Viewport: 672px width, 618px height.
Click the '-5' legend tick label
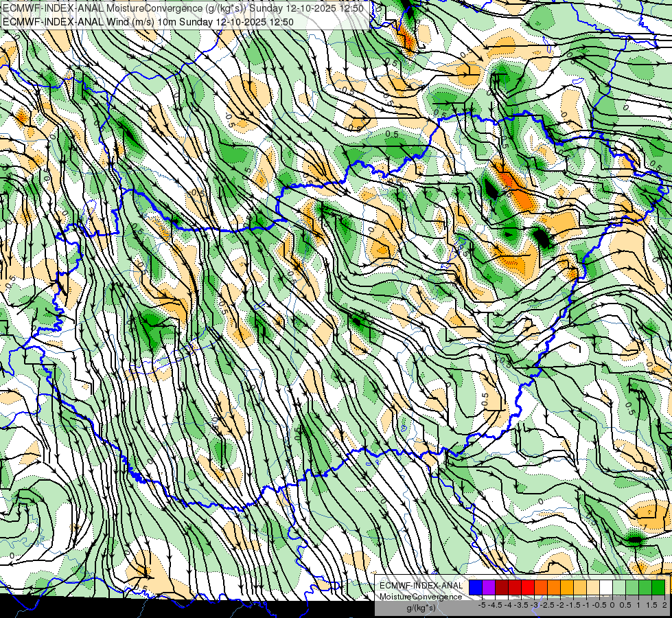(482, 605)
